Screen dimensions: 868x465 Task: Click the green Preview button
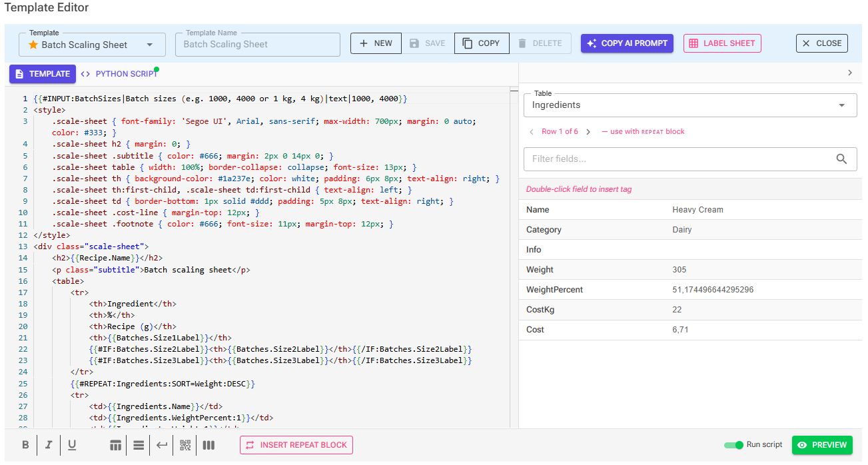tap(822, 445)
